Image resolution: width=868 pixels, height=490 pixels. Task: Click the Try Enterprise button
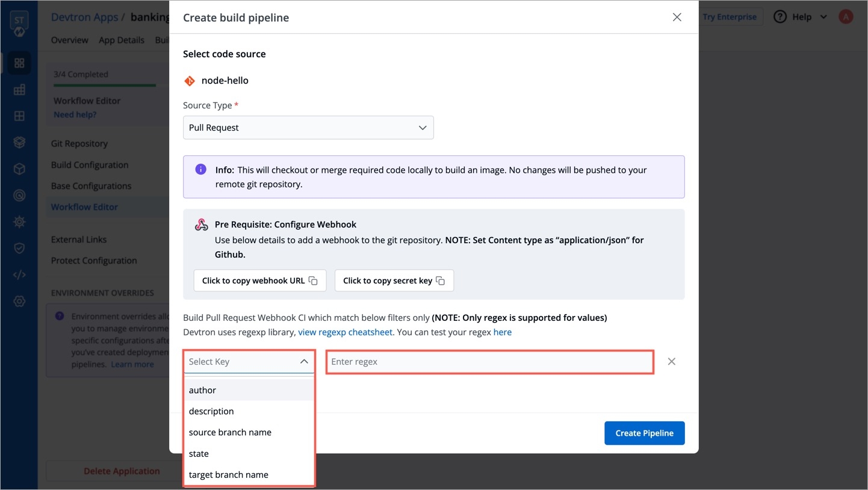pyautogui.click(x=730, y=17)
